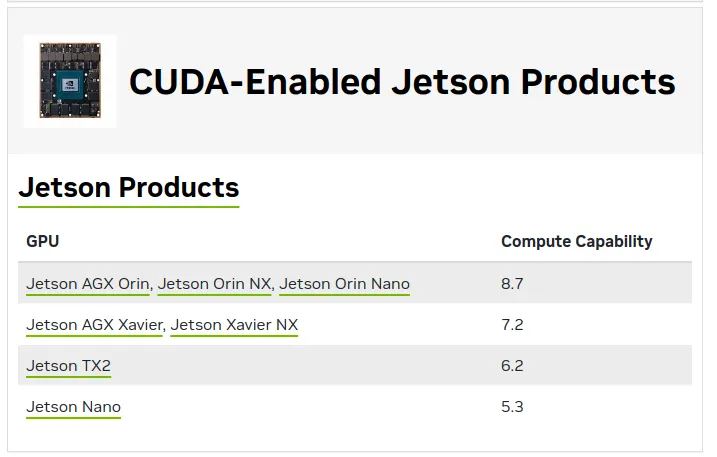The width and height of the screenshot is (717, 457).
Task: Click the comma after Jetson AGX Xavier
Action: tap(165, 328)
